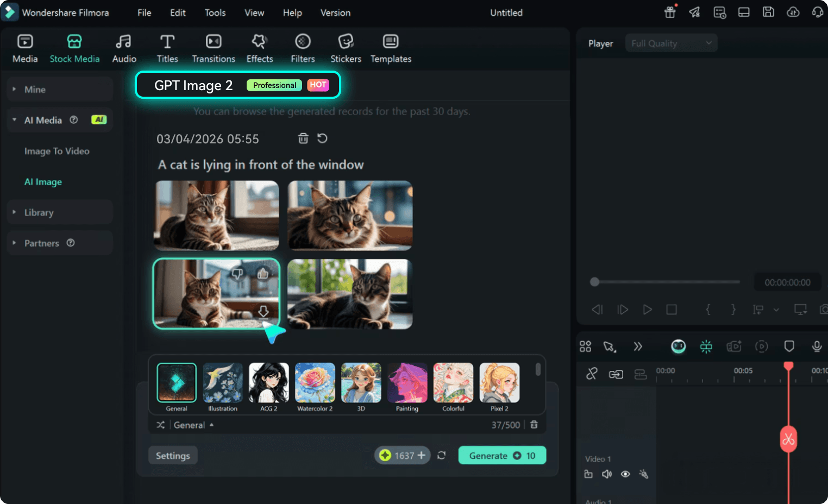Image resolution: width=828 pixels, height=504 pixels.
Task: Toggle timeline snapping icon
Action: 706,346
